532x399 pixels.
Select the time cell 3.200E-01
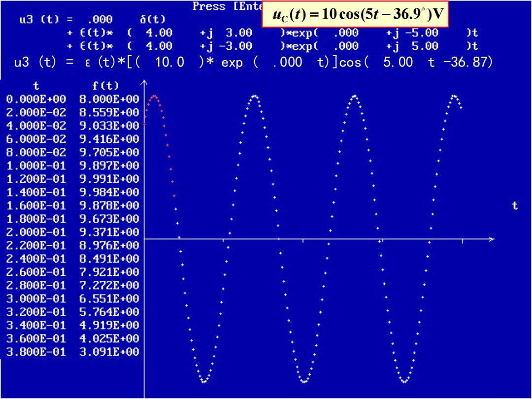pyautogui.click(x=36, y=312)
